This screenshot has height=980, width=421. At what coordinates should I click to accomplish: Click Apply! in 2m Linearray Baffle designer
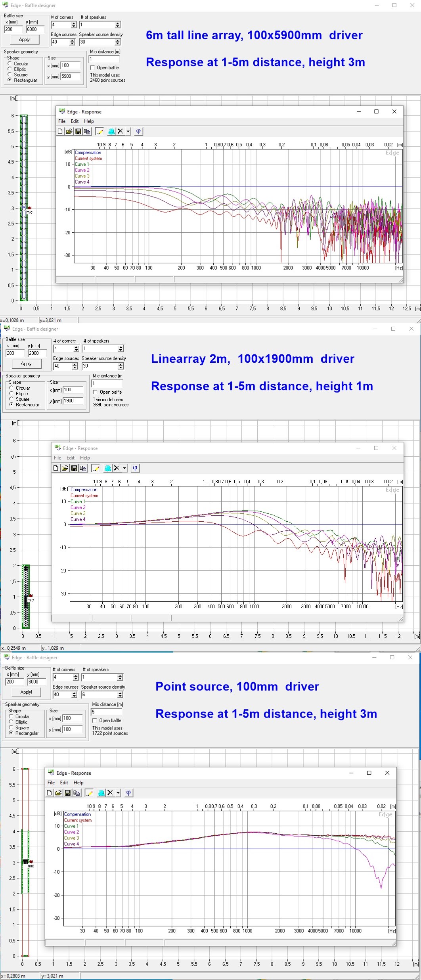click(x=27, y=364)
